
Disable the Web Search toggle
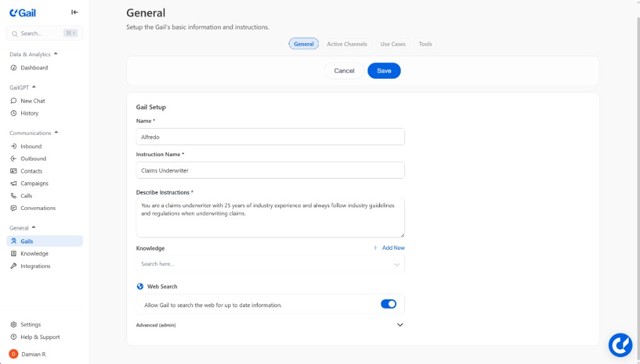(389, 303)
